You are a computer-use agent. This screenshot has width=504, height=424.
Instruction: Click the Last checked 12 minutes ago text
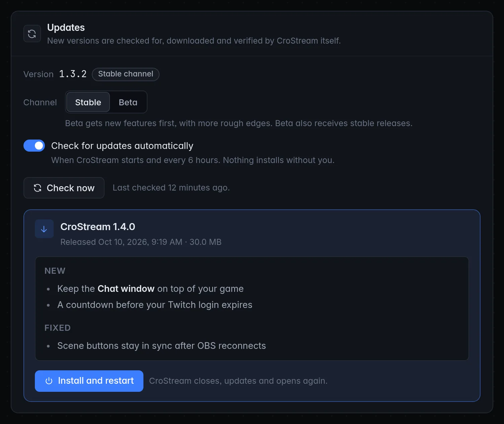(x=171, y=188)
